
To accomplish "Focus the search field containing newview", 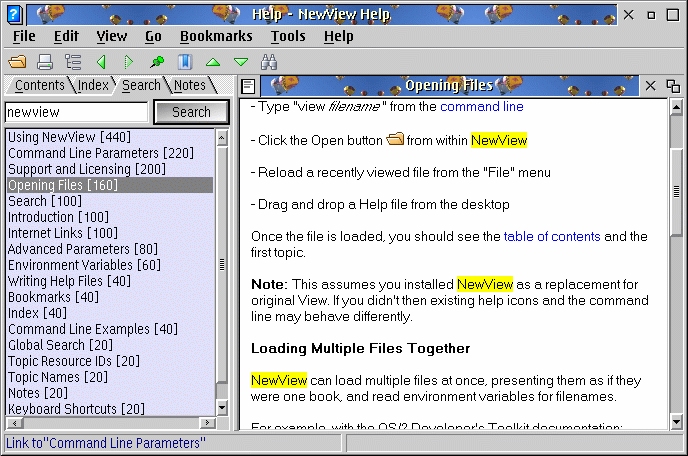I will pos(77,112).
